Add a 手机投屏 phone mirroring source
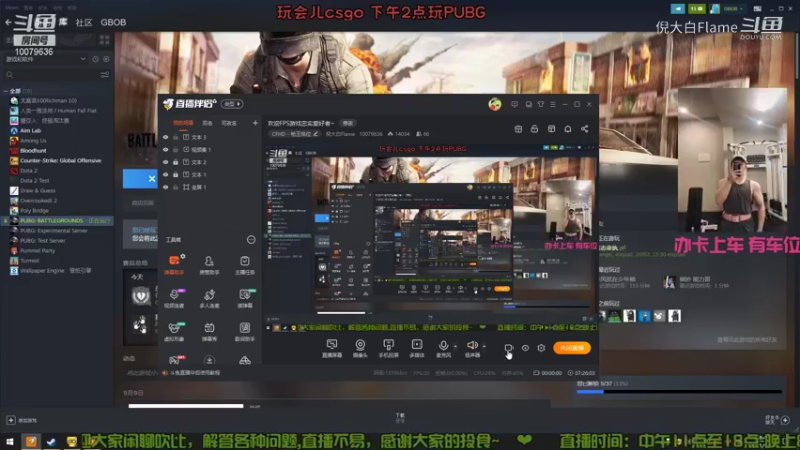This screenshot has width=800, height=450. pyautogui.click(x=388, y=348)
